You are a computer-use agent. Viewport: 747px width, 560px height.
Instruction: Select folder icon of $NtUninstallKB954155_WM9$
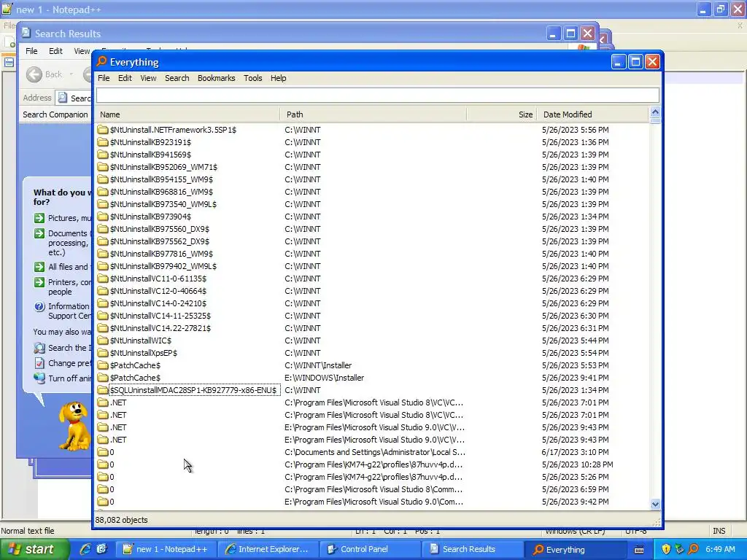click(102, 179)
